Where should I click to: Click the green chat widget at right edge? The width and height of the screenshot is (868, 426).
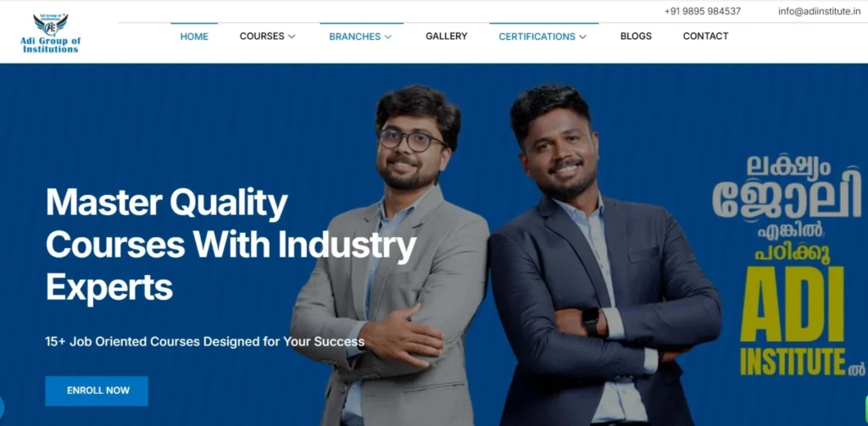pyautogui.click(x=865, y=407)
